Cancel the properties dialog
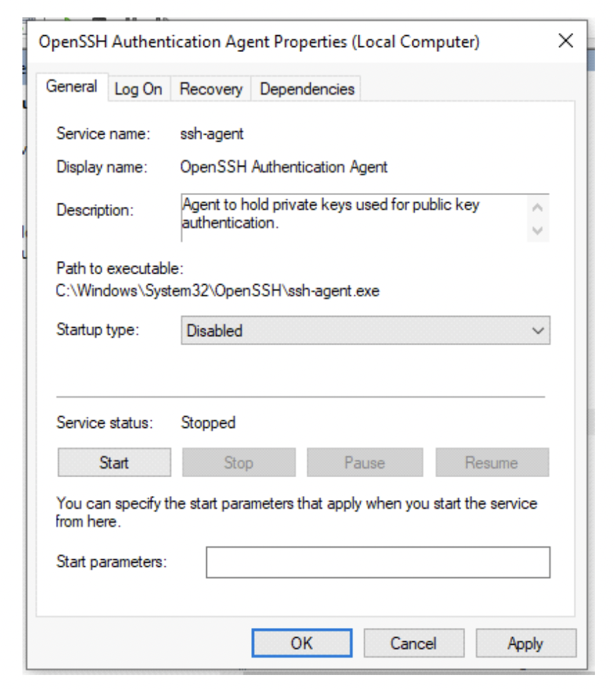 tap(413, 643)
